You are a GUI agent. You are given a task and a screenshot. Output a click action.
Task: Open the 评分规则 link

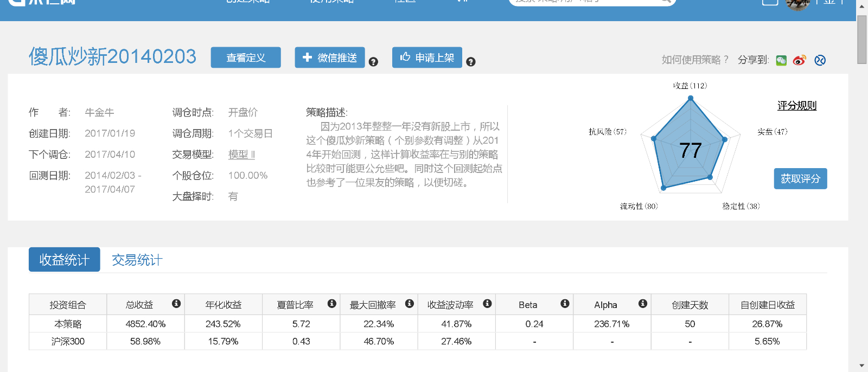[796, 106]
